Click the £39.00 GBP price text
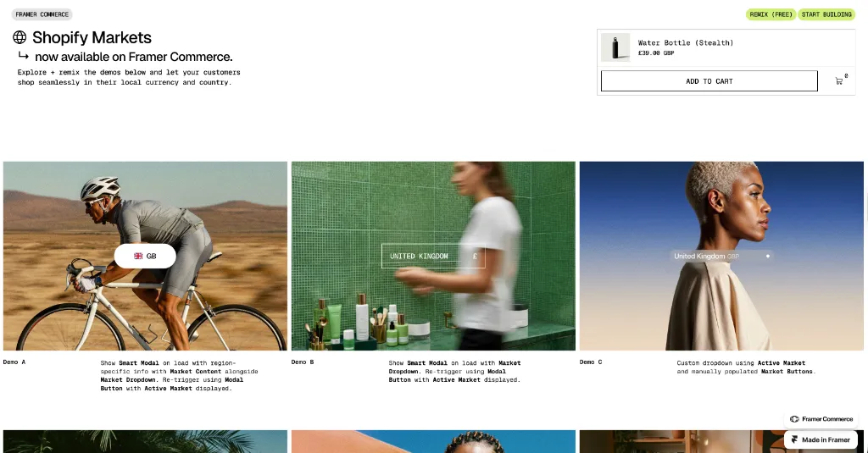This screenshot has height=453, width=868. (656, 53)
